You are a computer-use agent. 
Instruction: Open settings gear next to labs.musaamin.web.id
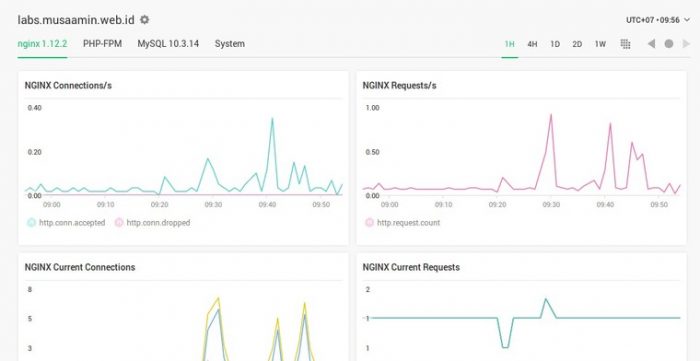click(x=144, y=20)
